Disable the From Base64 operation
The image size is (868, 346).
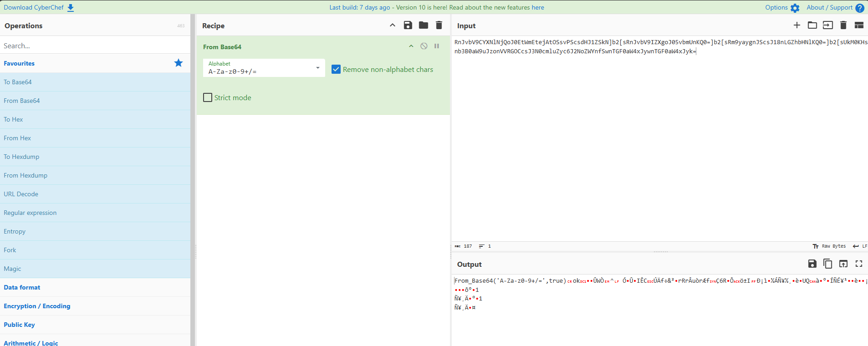click(x=424, y=46)
